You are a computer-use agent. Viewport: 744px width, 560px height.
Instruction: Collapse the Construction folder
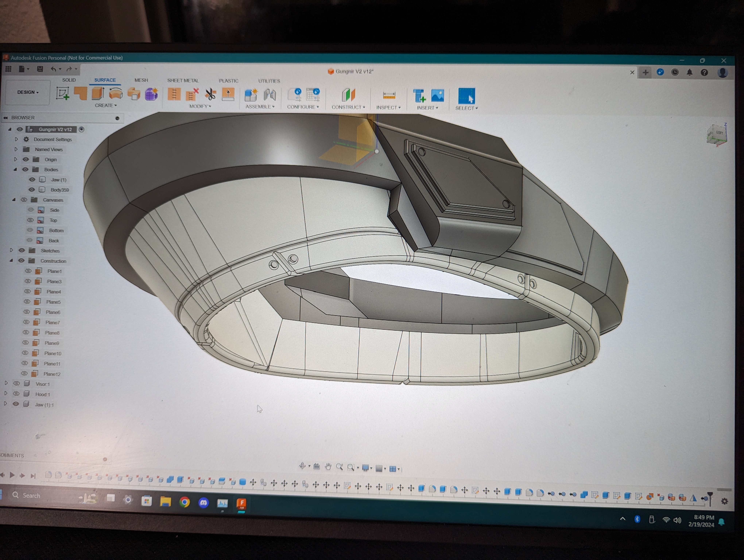click(x=11, y=260)
